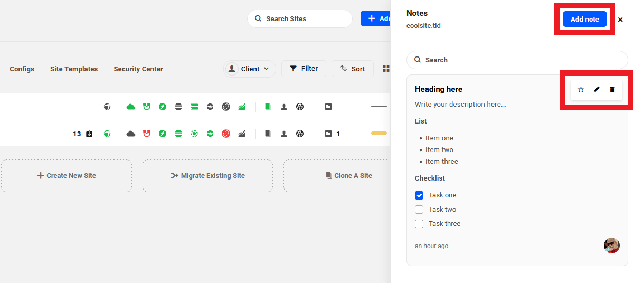This screenshot has height=283, width=644.
Task: Click the Search Sites field
Action: 299,18
